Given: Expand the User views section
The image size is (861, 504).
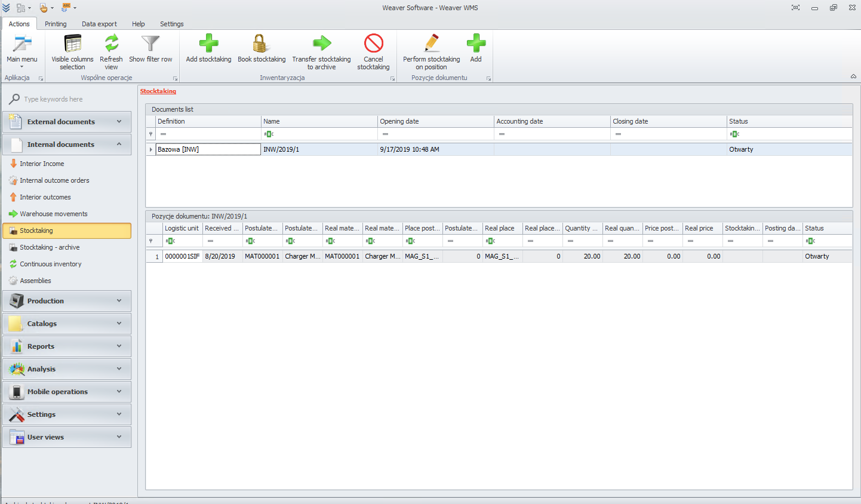Looking at the screenshot, I should coord(67,437).
